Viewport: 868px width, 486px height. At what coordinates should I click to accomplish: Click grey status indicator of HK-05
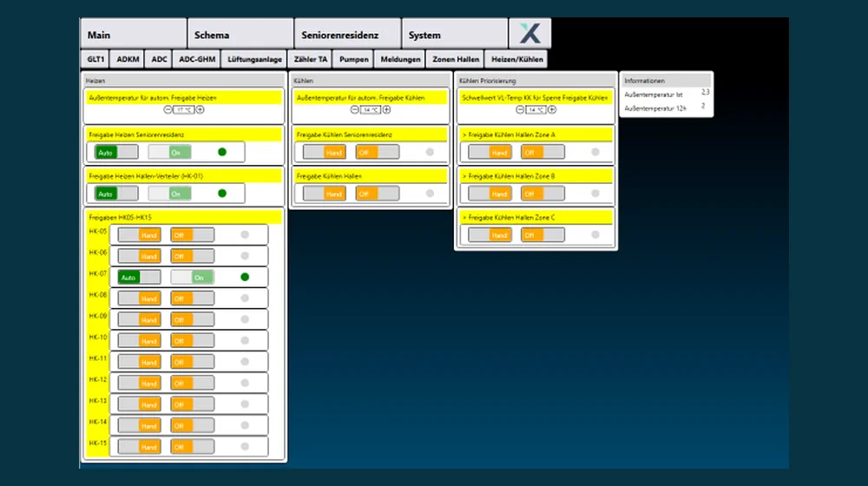245,234
